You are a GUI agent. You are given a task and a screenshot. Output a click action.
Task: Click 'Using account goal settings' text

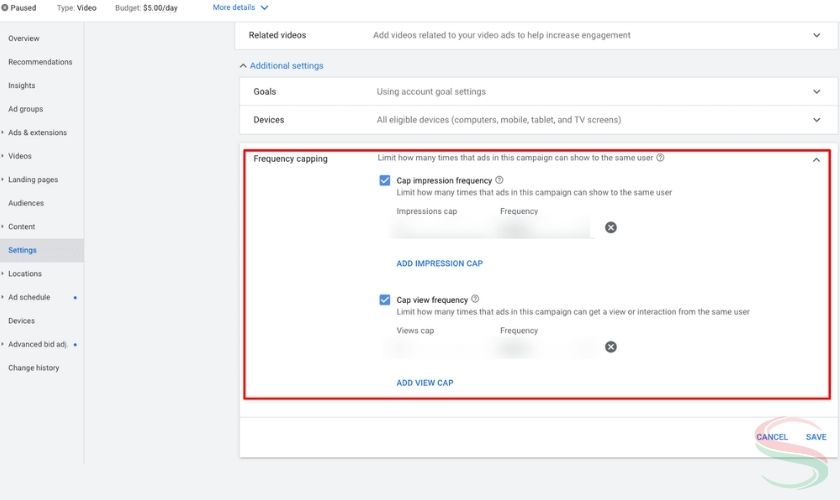click(431, 92)
